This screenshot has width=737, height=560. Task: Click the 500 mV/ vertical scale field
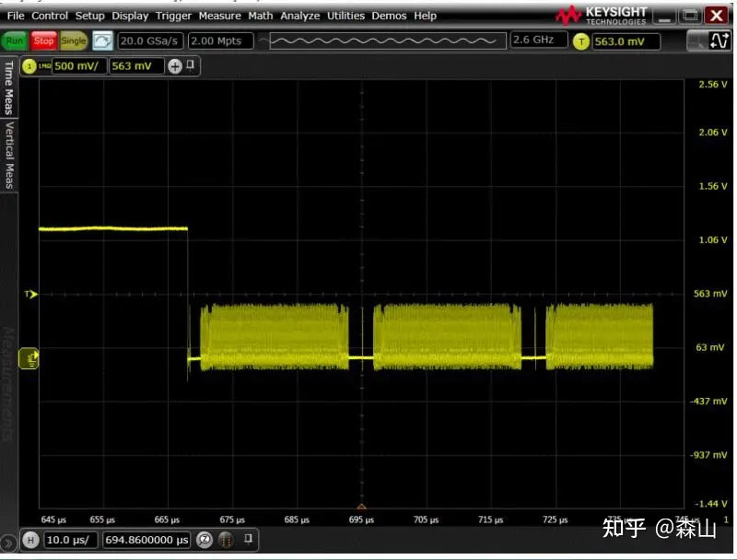(x=79, y=66)
